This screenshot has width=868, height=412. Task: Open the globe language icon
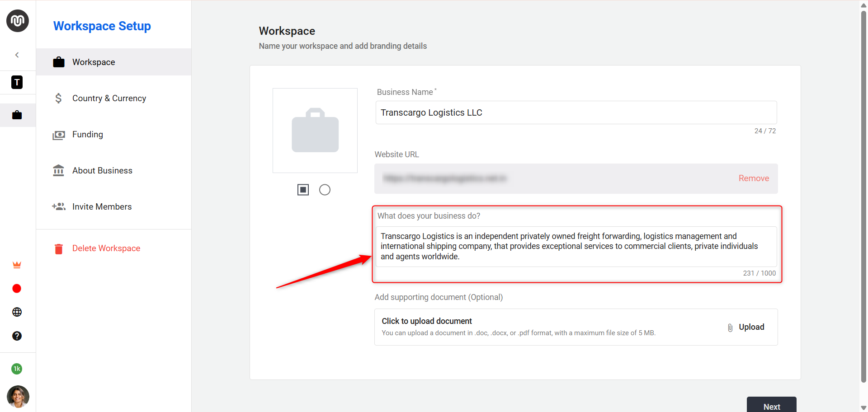click(x=17, y=312)
